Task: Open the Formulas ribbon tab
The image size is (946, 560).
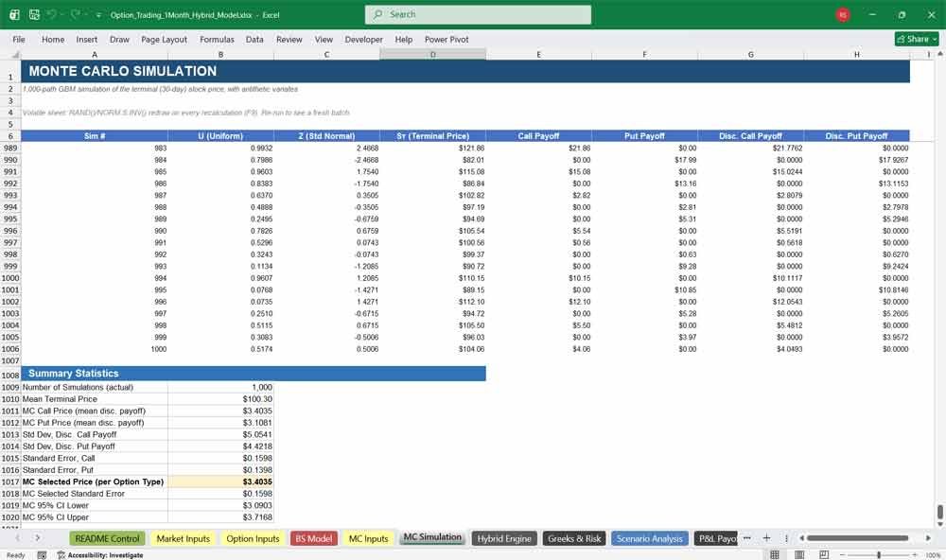Action: click(217, 39)
